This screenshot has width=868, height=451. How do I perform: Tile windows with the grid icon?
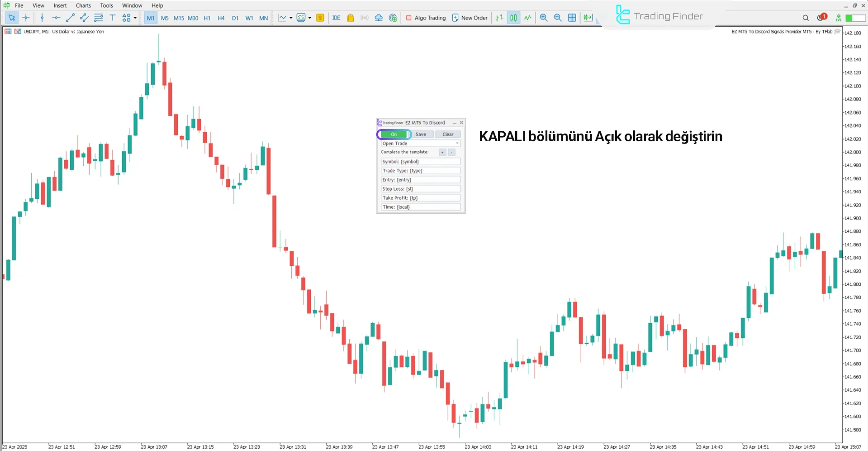(x=572, y=18)
